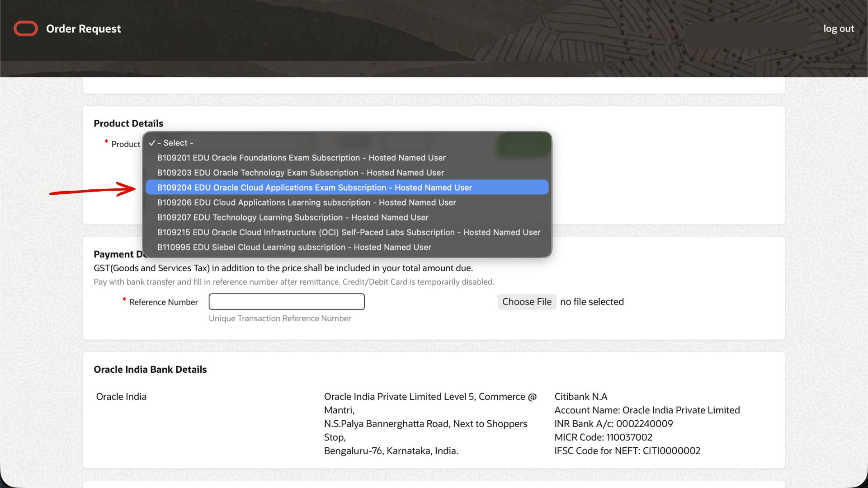
Task: Click the 'no file selected' label
Action: [x=592, y=301]
